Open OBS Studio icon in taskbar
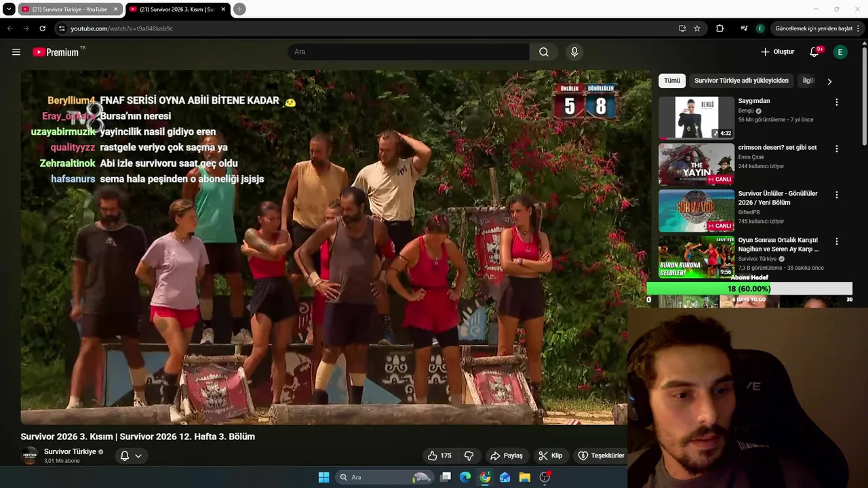 545,477
